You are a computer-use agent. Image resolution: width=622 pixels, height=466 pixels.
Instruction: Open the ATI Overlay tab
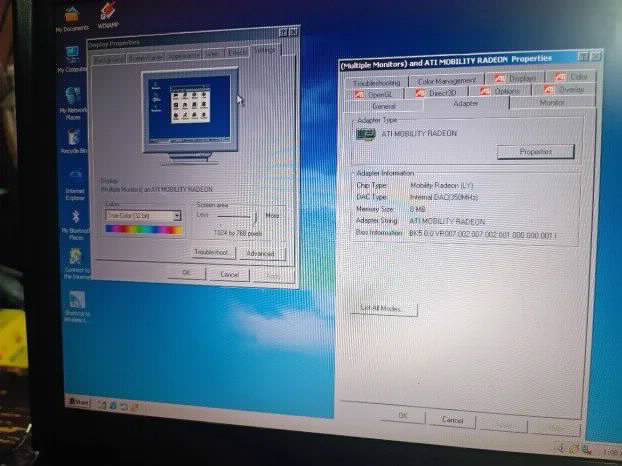coord(564,90)
